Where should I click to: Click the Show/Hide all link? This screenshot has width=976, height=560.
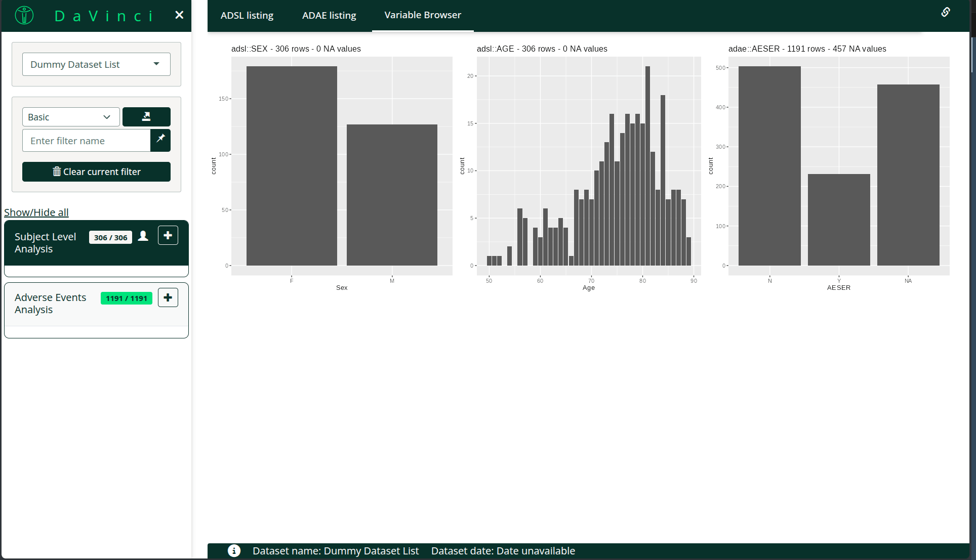tap(36, 212)
